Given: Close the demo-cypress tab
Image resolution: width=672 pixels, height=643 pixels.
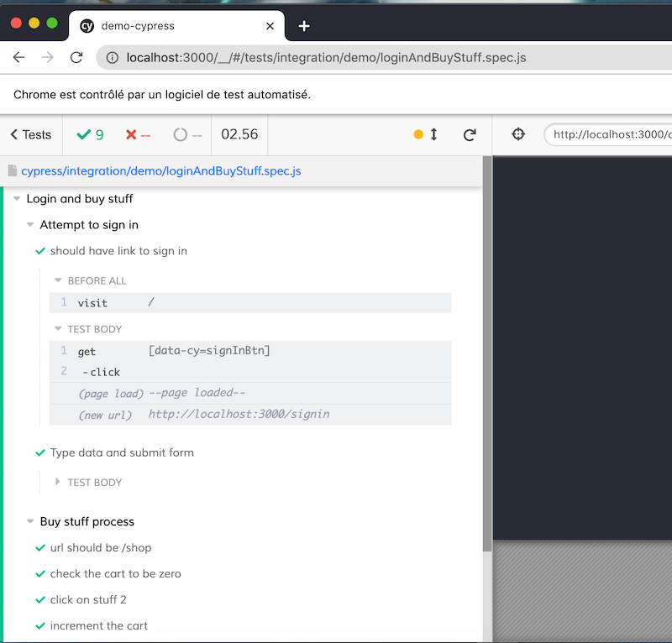Looking at the screenshot, I should click(x=270, y=26).
